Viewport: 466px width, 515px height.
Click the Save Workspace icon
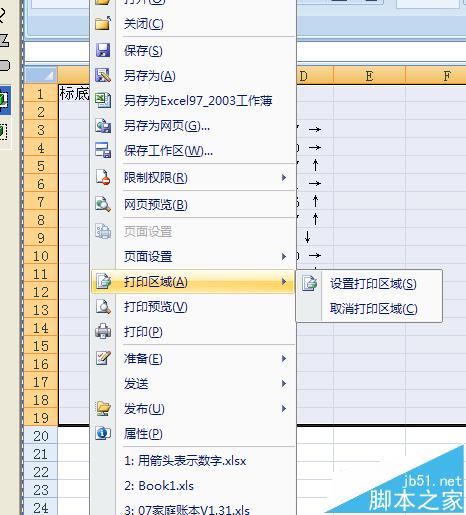(103, 150)
